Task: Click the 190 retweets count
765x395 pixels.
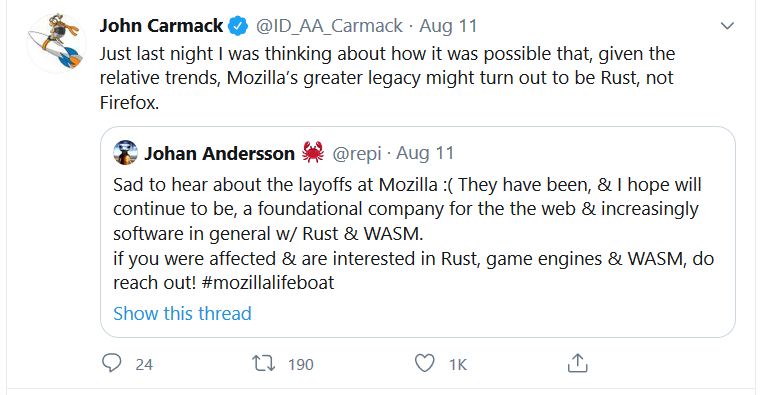Action: (x=301, y=364)
